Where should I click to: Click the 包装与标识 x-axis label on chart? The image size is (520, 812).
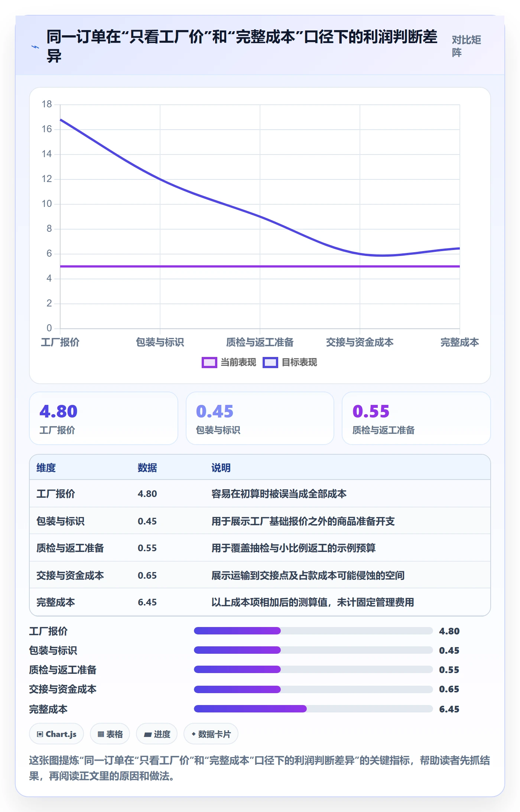[160, 342]
